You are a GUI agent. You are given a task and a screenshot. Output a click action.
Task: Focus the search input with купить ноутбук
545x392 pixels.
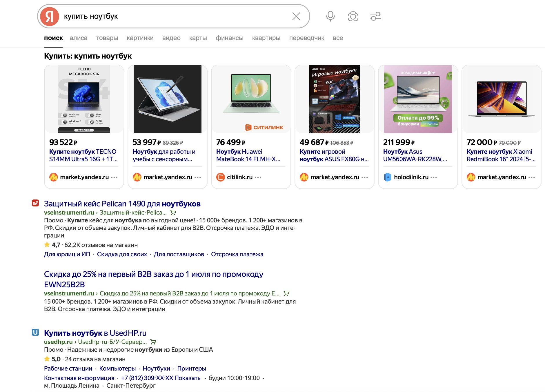174,17
